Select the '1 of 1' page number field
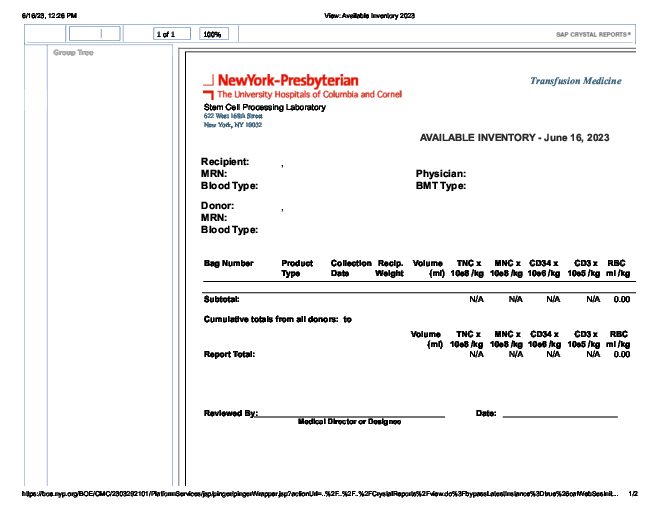Screen dimensions: 660x510 point(172,34)
